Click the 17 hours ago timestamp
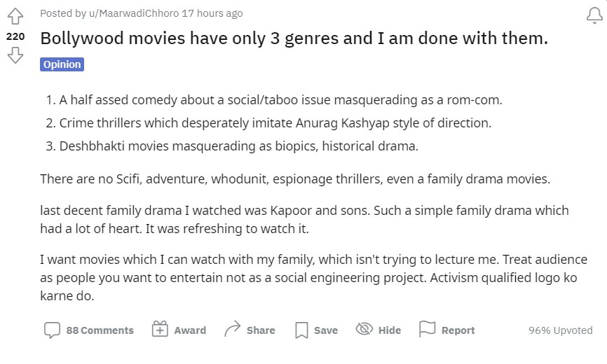 (212, 13)
